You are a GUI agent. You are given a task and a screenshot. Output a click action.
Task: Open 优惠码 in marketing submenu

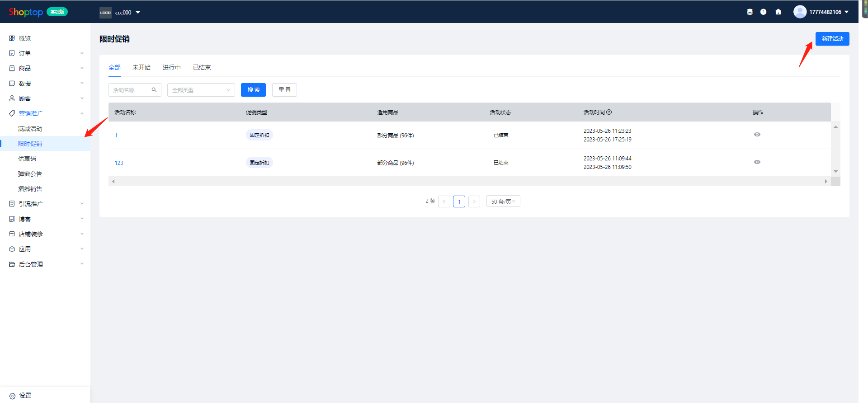pos(27,159)
